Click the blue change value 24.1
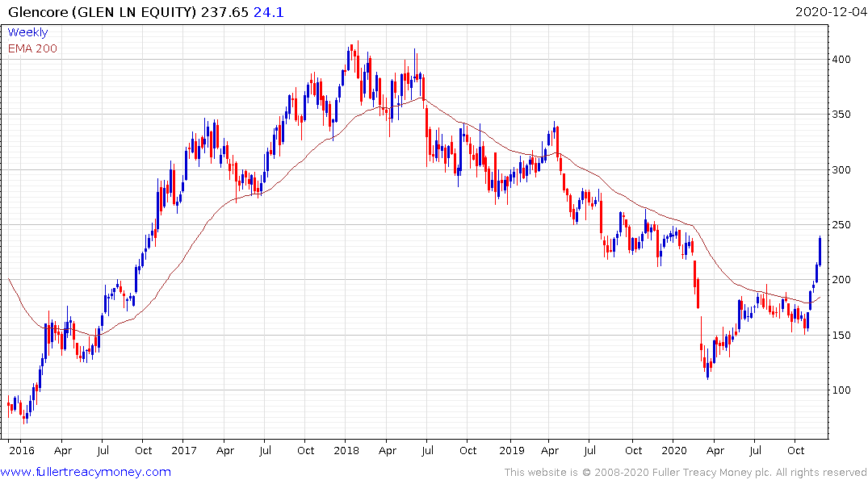The width and height of the screenshot is (868, 484). [269, 12]
